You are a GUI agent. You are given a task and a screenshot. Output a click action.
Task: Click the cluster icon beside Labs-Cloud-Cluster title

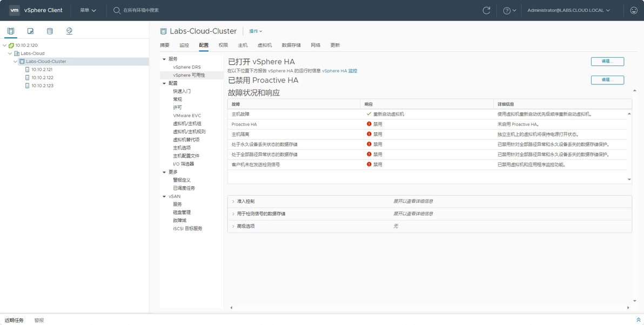164,31
